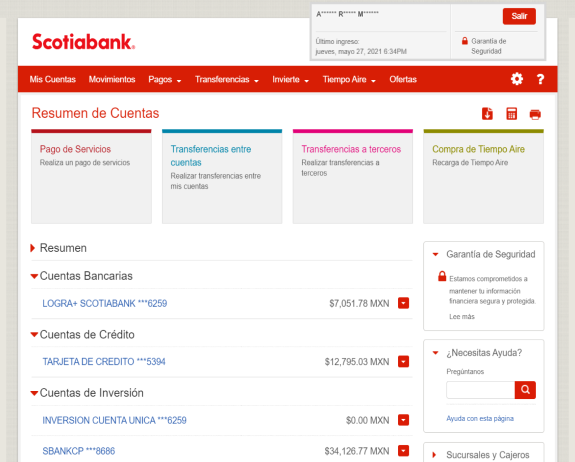
Task: Click the $12,795.03 MXN balance
Action: (x=357, y=362)
